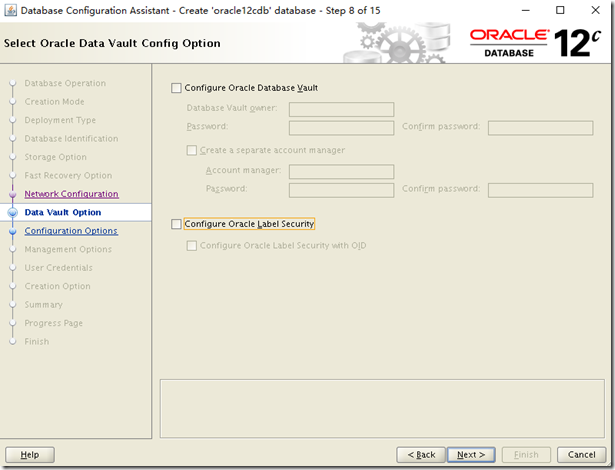Click Management Options step label

coord(68,249)
